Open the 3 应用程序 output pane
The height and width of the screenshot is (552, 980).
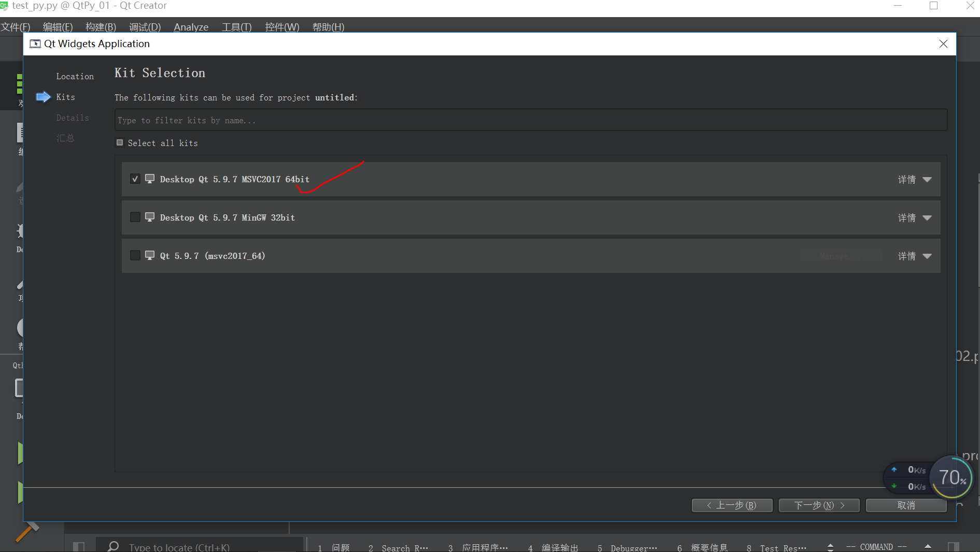tap(478, 547)
